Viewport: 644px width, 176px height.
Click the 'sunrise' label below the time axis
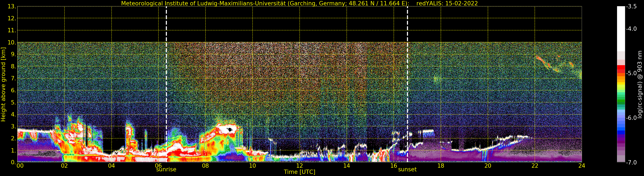point(166,169)
